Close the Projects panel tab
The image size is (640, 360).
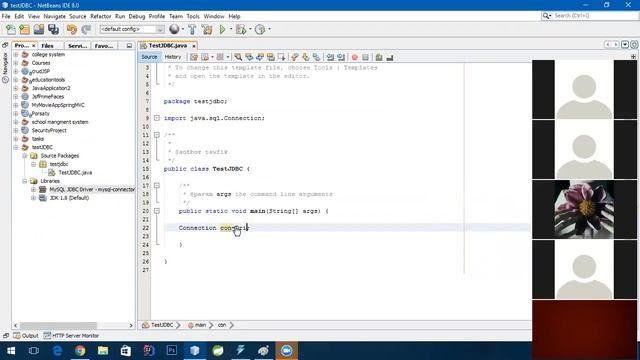point(33,46)
